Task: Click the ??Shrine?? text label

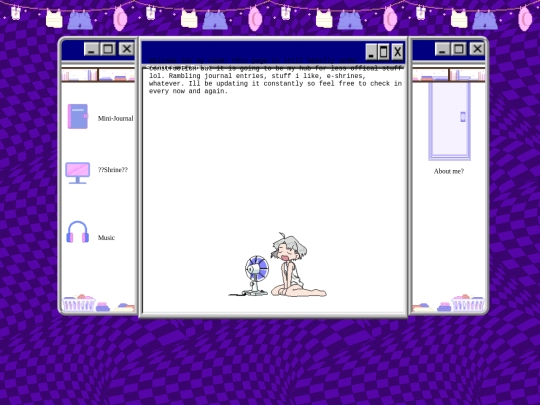Action: (x=113, y=170)
